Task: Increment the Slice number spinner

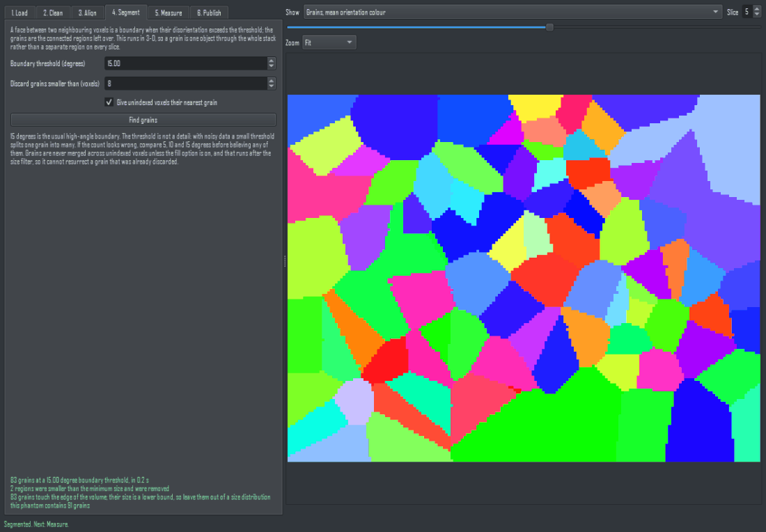Action: 757,9
